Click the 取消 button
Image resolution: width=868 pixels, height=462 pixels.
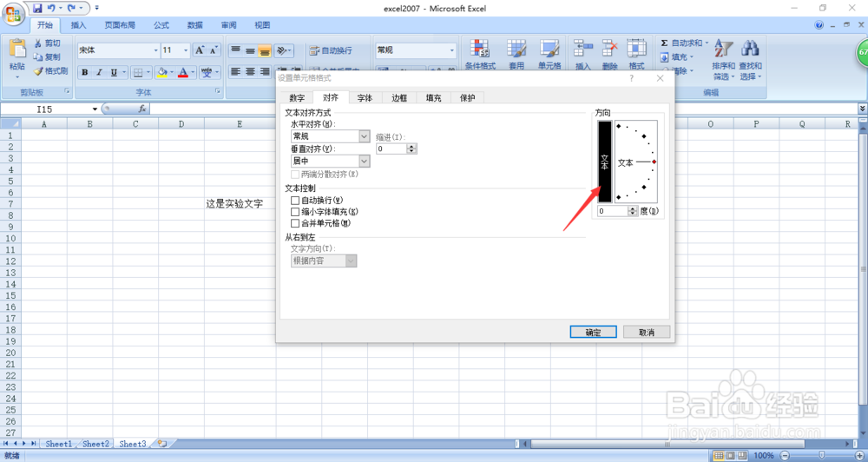coord(647,332)
